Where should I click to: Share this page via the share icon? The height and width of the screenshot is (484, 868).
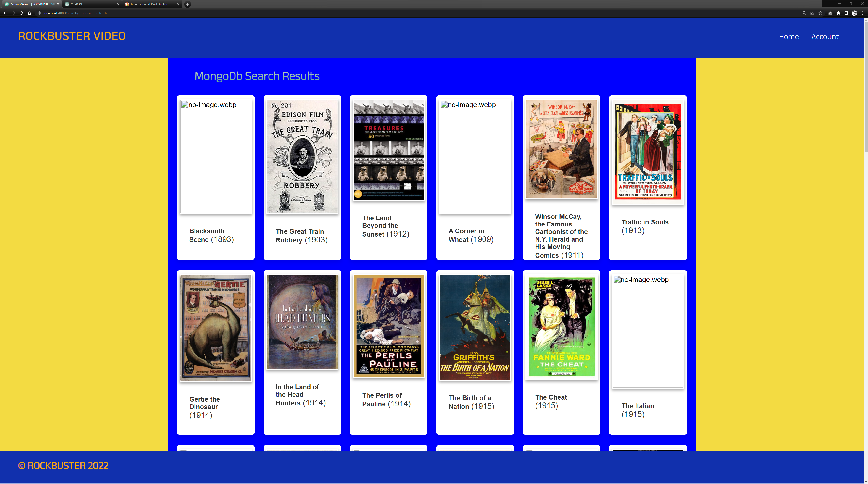812,13
